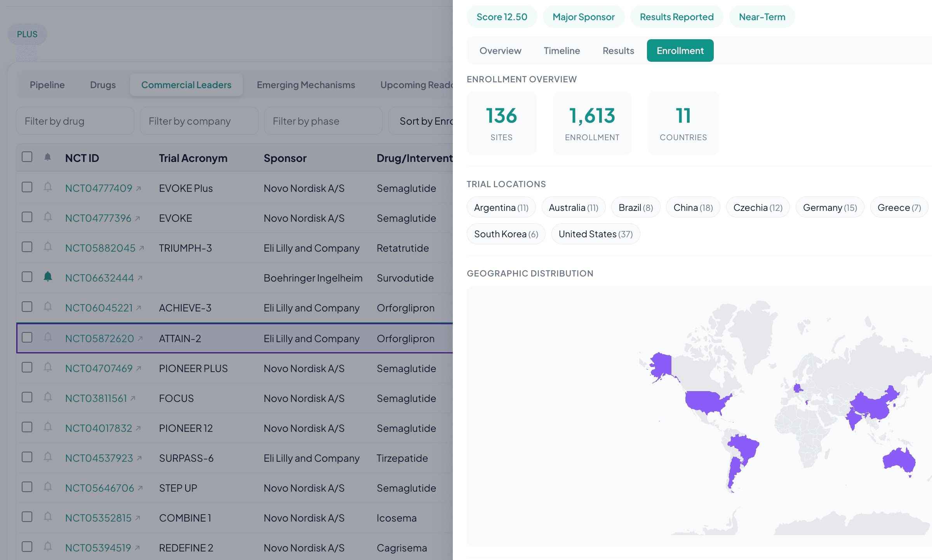The height and width of the screenshot is (560, 932).
Task: Open external link arrow beside NCT05882045
Action: point(141,248)
